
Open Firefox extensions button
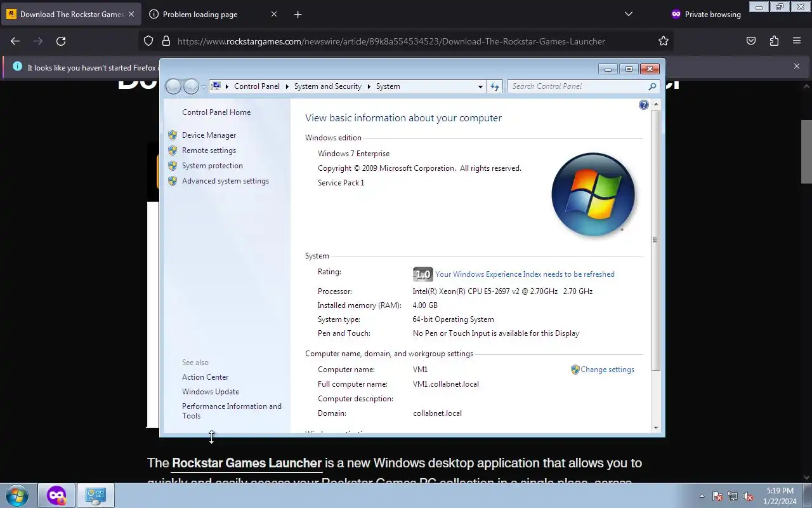click(774, 41)
